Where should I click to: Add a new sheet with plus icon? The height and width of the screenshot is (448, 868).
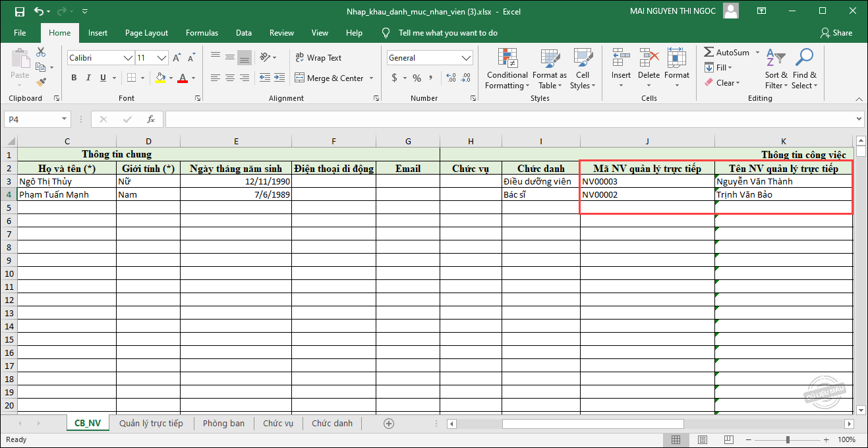(x=389, y=424)
